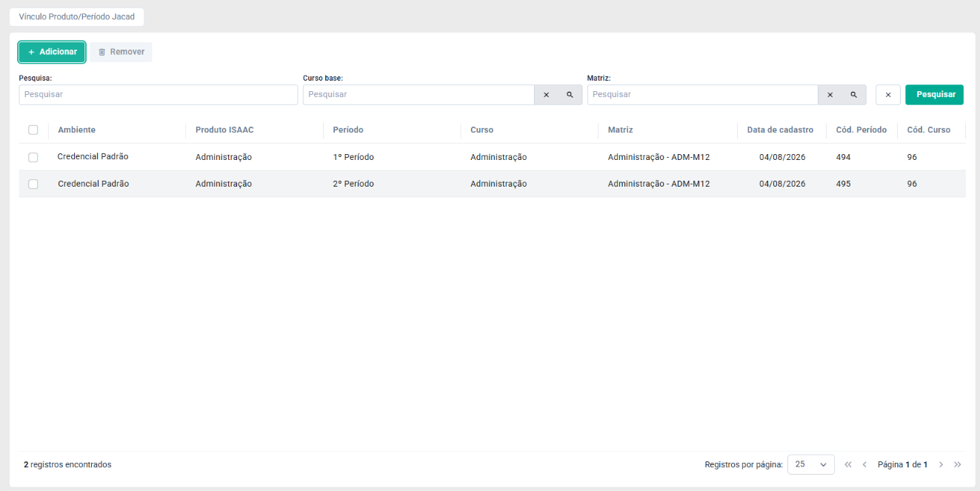
Task: Clear the Curso base field with the X icon
Action: click(547, 95)
